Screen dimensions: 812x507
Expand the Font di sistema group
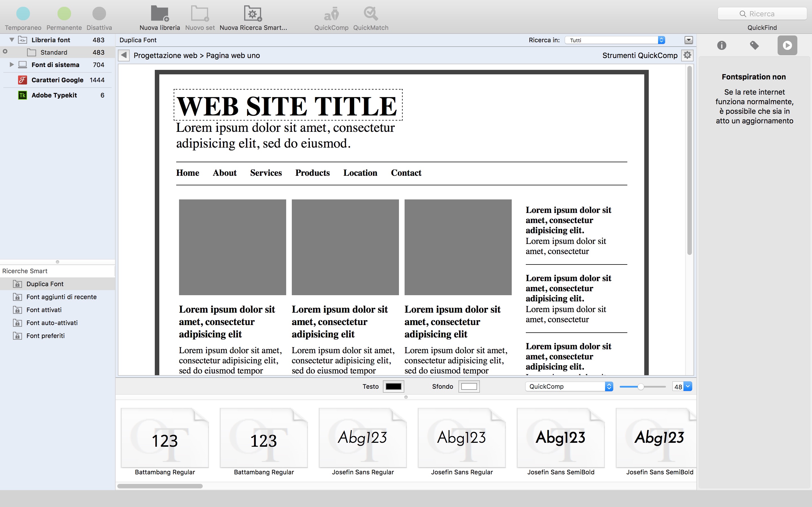tap(12, 65)
